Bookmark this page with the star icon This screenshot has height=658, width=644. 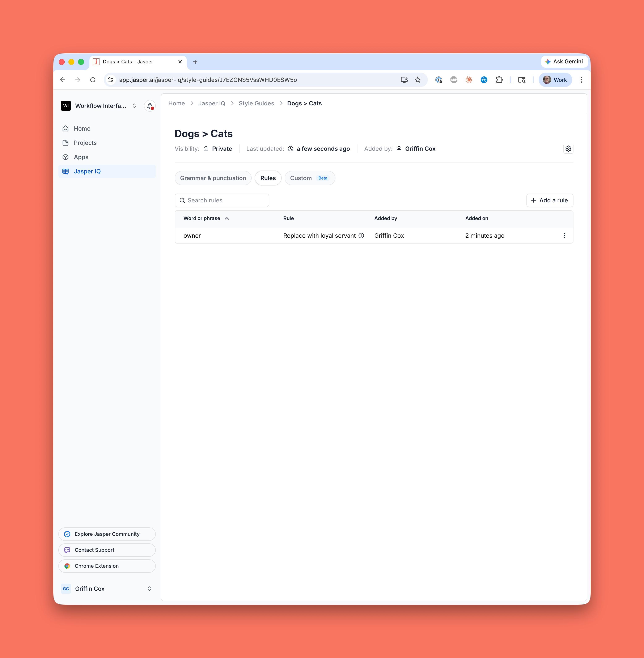pos(418,80)
